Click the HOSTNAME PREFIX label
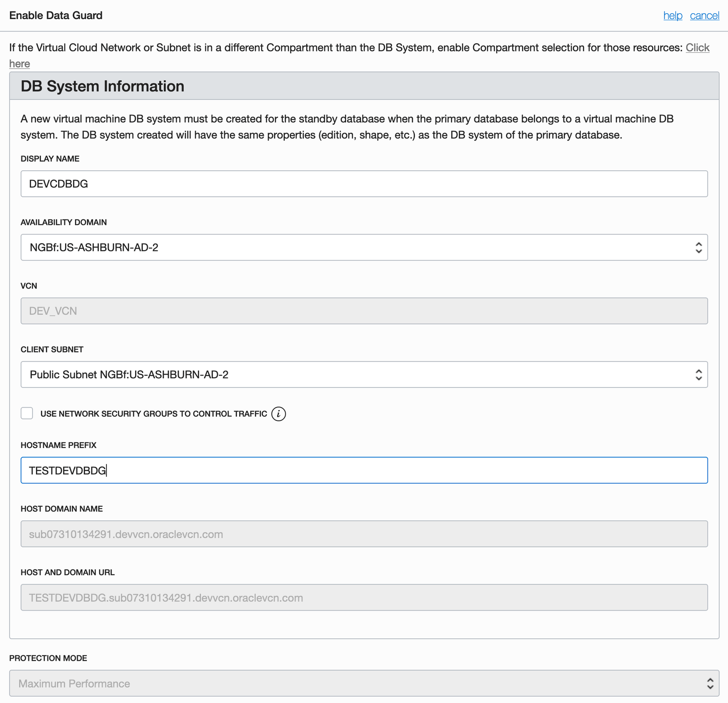Screen dimensions: 728x703 (x=59, y=445)
